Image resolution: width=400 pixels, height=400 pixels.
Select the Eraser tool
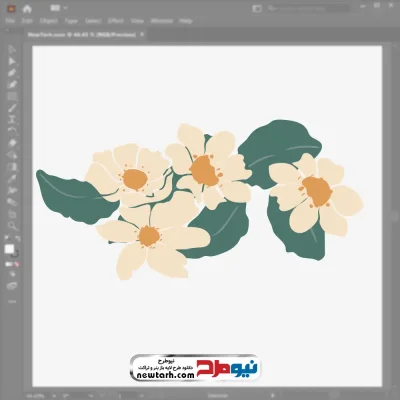pos(12,143)
